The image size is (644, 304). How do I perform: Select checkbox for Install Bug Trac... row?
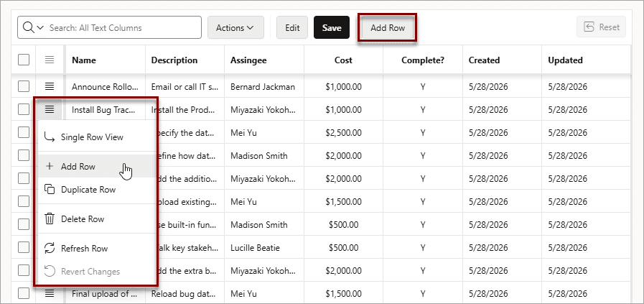[24, 109]
